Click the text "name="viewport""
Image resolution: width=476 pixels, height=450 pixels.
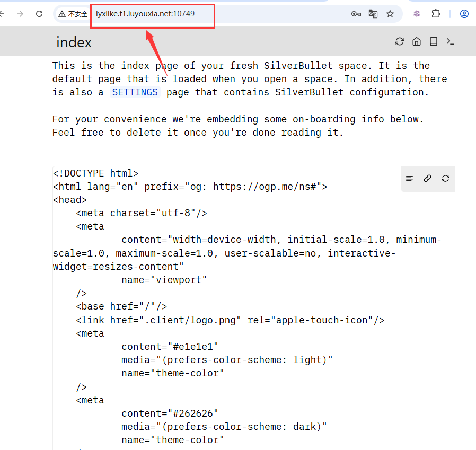[x=164, y=280]
